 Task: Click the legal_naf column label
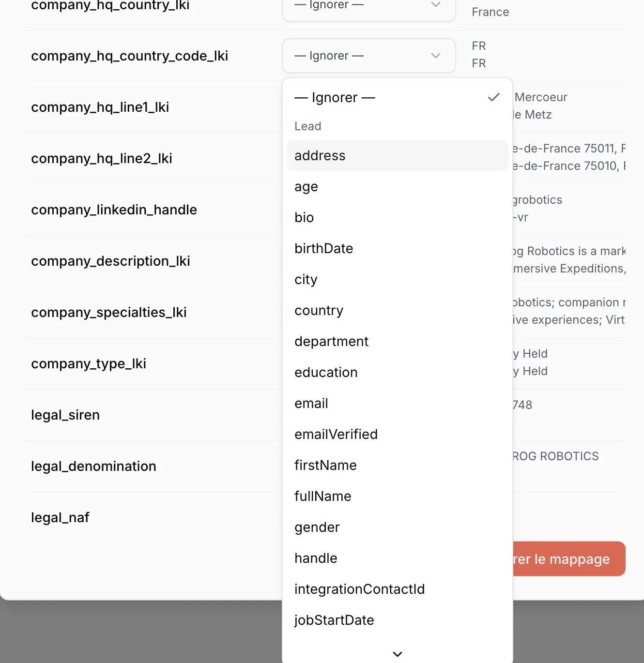coord(61,517)
